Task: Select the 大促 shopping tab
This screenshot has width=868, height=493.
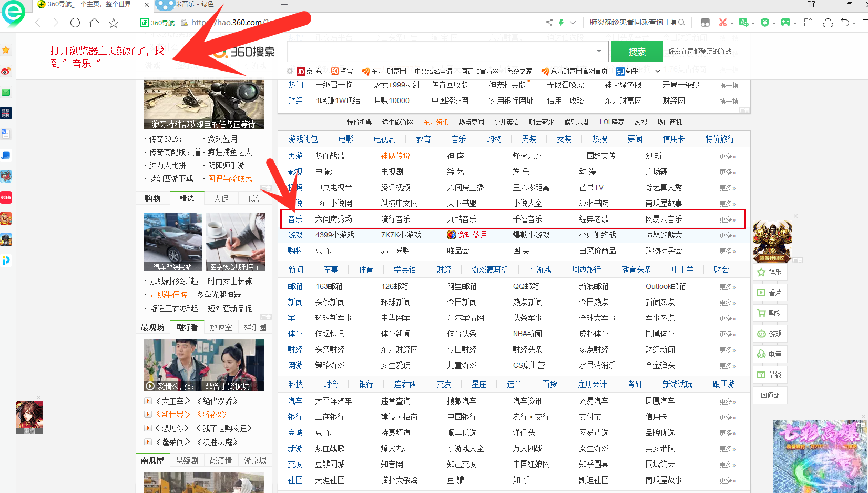Action: [x=221, y=198]
